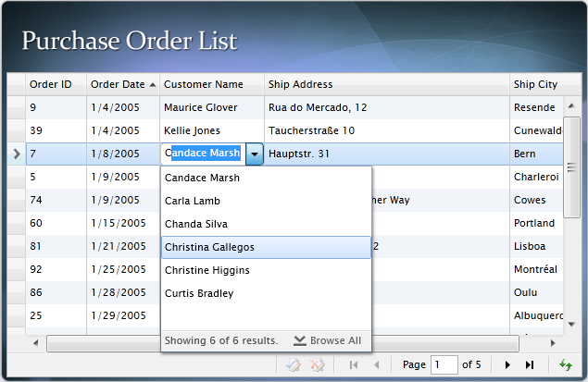Click the Browse All link
588x382 pixels.
[327, 340]
